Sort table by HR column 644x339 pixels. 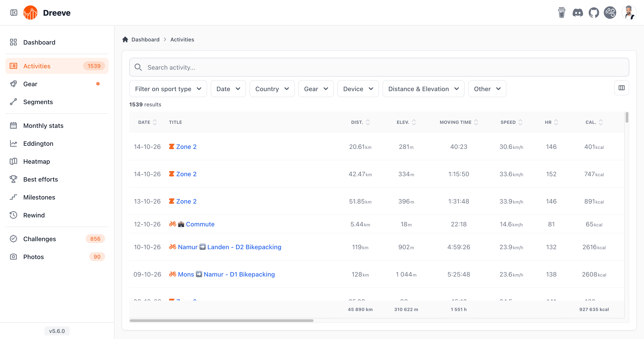click(x=551, y=122)
